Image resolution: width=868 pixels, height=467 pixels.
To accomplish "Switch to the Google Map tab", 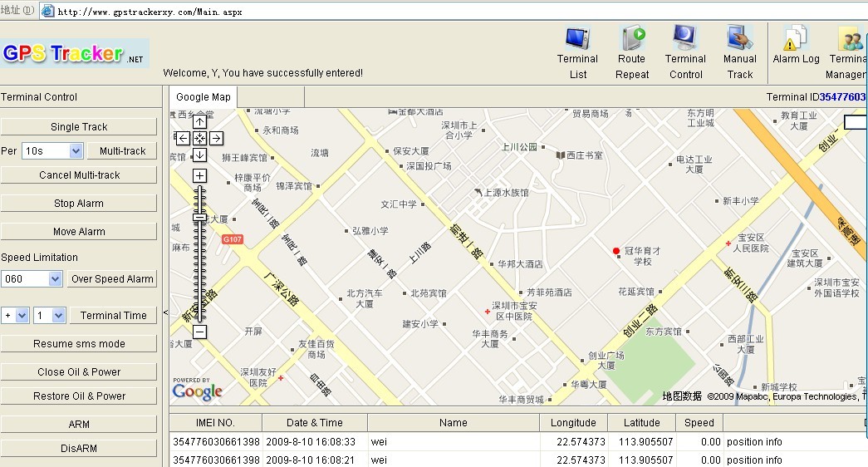I will pos(204,97).
